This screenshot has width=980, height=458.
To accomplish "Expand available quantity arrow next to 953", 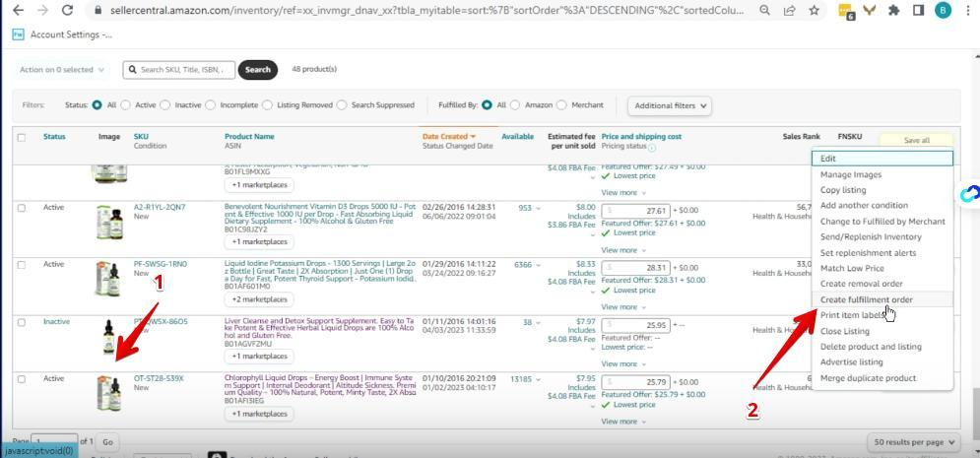I will [x=538, y=208].
